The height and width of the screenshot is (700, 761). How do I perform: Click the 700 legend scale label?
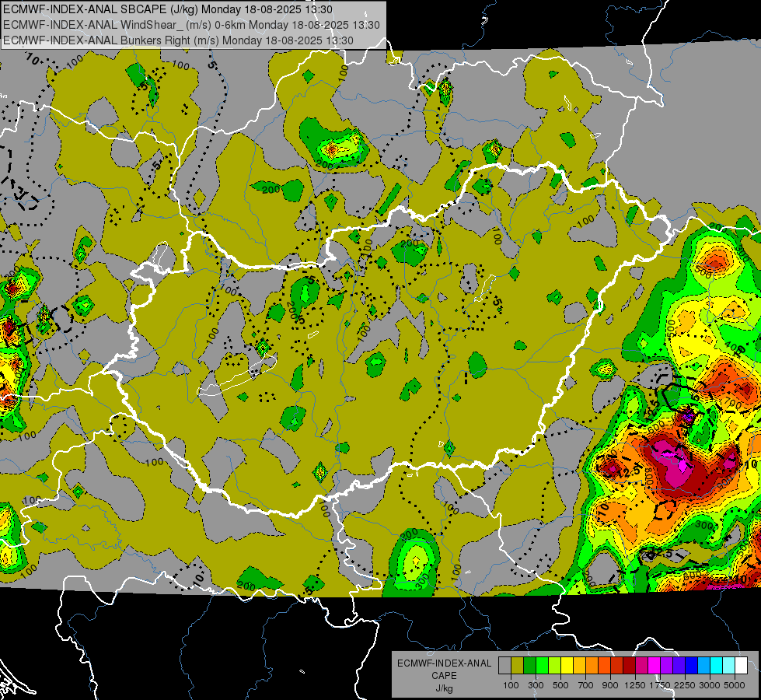tap(586, 685)
